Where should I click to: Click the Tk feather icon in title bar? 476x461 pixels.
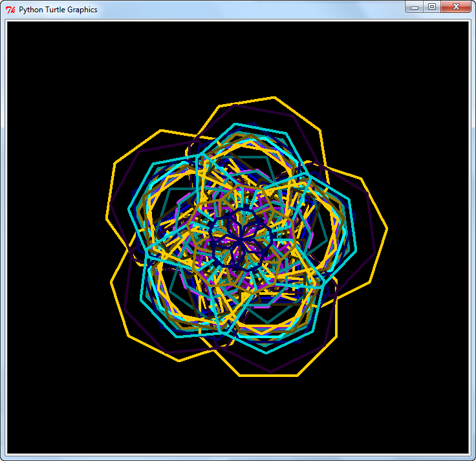pos(10,10)
